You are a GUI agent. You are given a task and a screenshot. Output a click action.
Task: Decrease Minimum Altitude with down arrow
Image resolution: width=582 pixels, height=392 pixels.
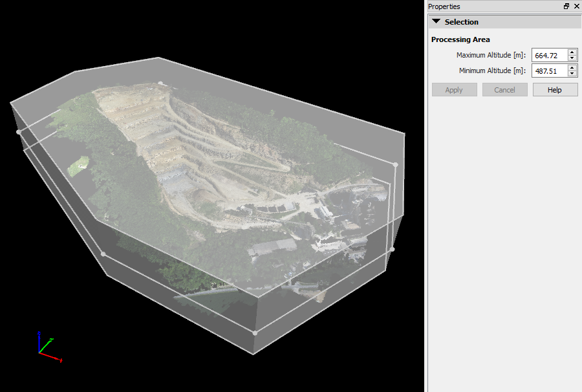572,74
